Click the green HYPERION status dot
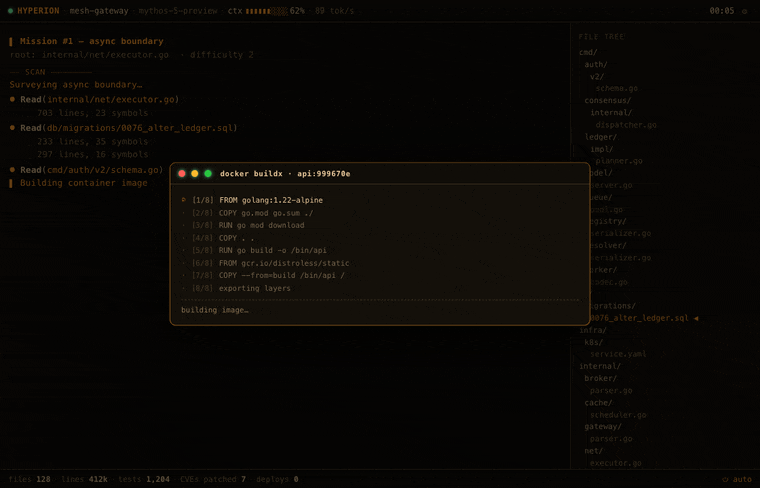Viewport: 760px width, 488px height. point(10,11)
